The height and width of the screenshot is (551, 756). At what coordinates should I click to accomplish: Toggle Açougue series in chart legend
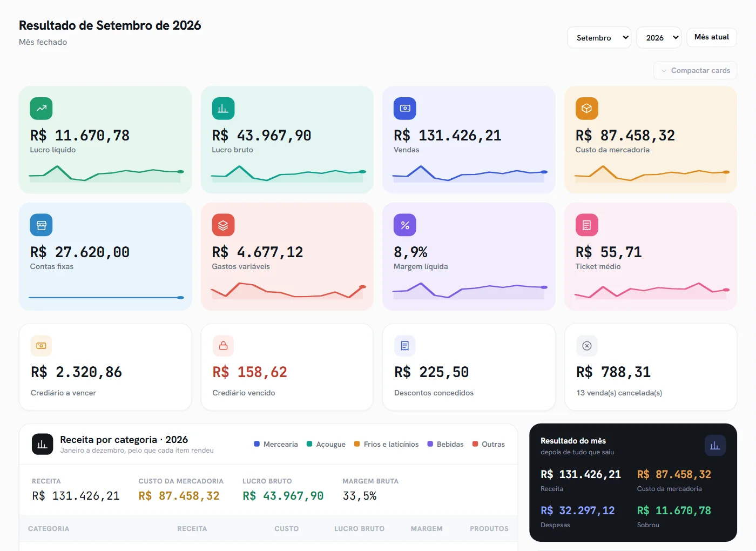point(326,444)
